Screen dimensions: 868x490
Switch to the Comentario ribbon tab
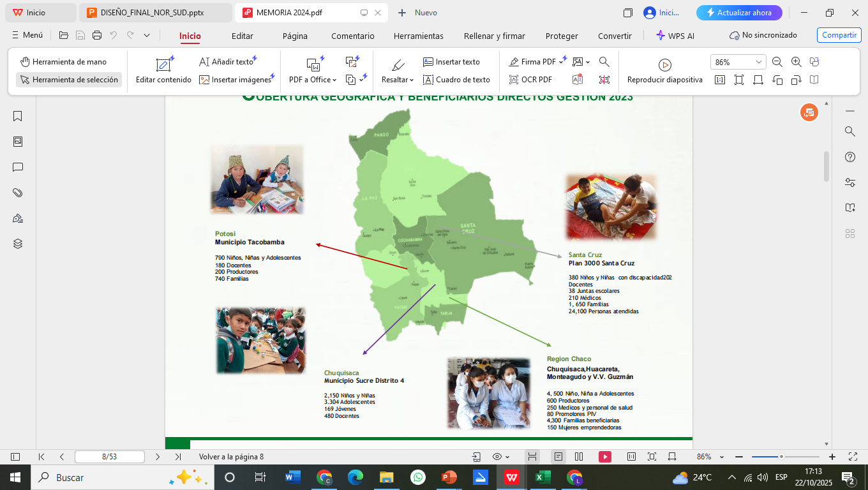pos(353,36)
